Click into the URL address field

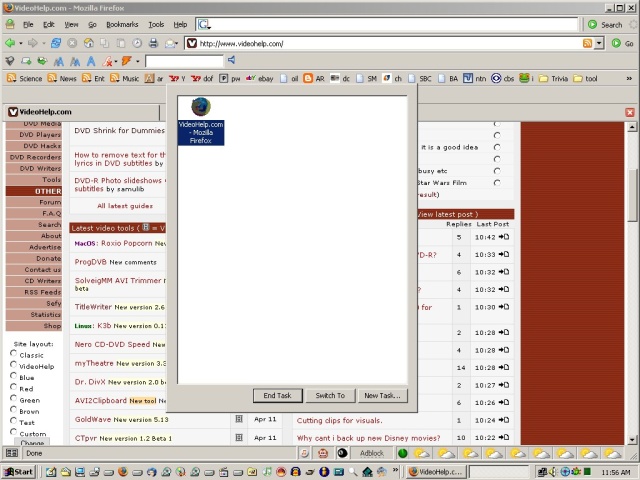390,43
